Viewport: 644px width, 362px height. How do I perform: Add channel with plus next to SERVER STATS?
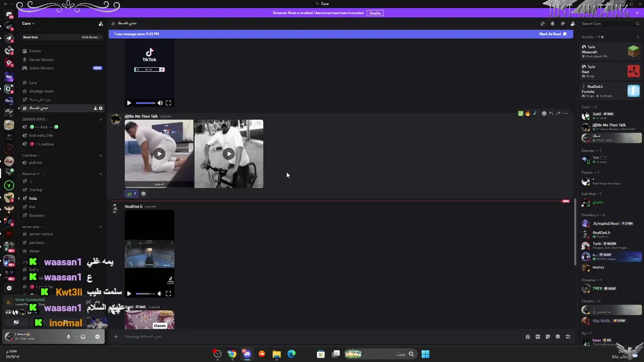click(x=101, y=119)
